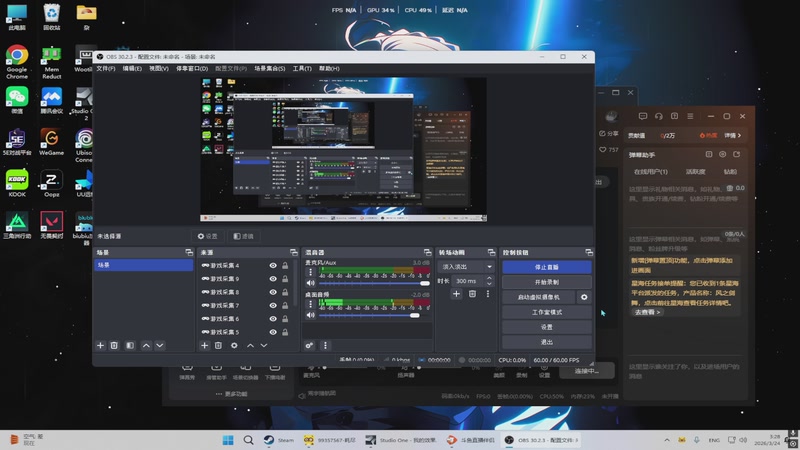Viewport: 800px width, 450px height.
Task: Decrease transition duration with down arrow
Action: click(489, 284)
